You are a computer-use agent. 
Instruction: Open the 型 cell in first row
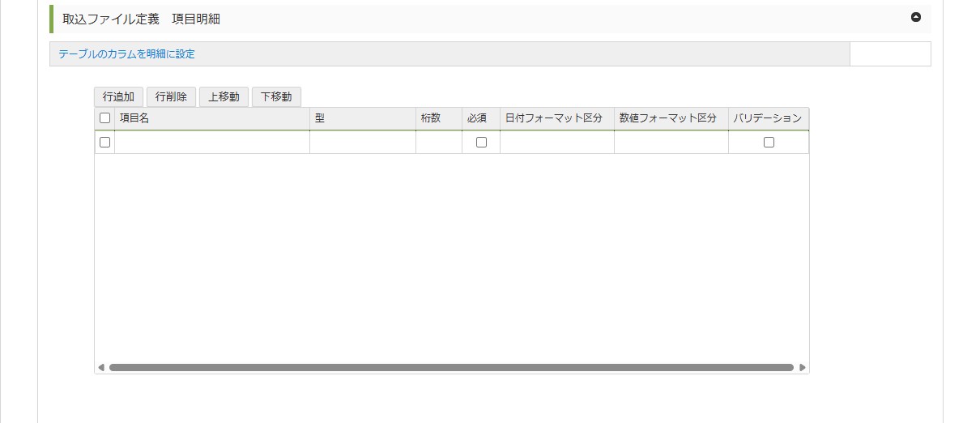[x=363, y=143]
